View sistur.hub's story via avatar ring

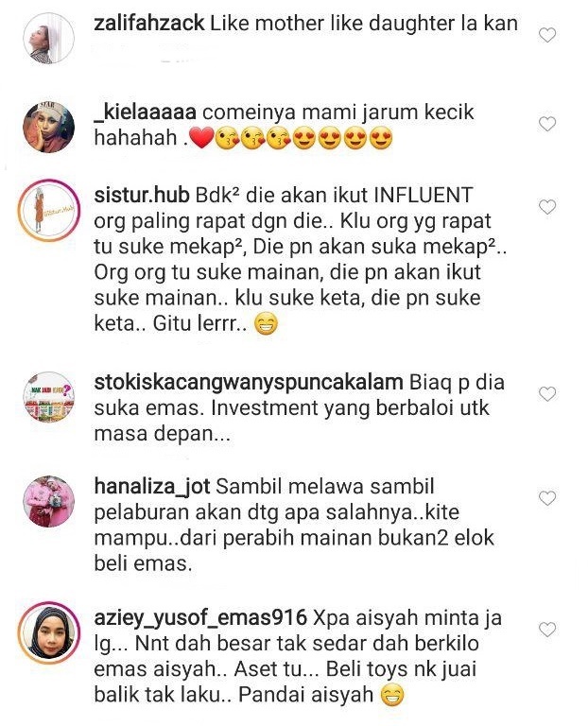point(48,211)
